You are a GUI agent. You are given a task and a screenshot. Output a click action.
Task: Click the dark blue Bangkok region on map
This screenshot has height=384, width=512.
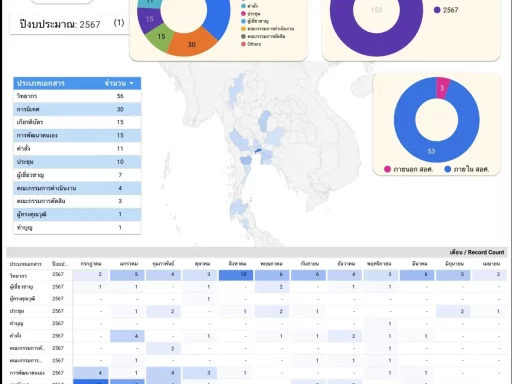point(258,151)
